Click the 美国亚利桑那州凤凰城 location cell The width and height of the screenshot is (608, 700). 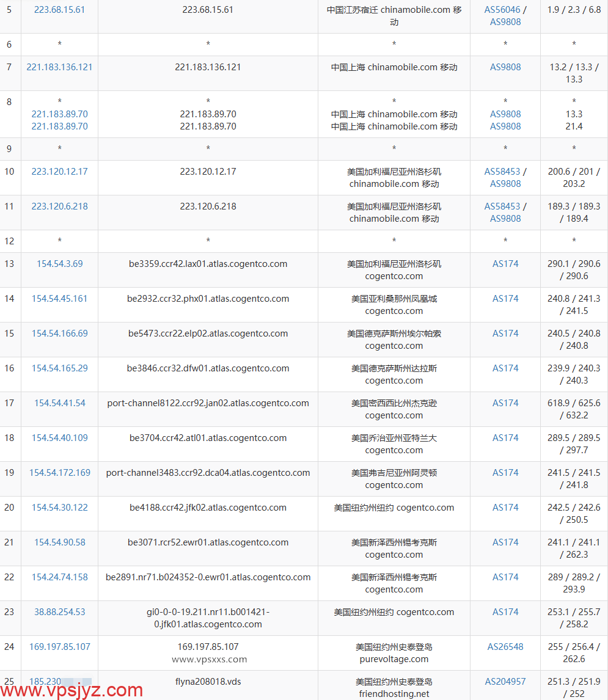tap(394, 304)
